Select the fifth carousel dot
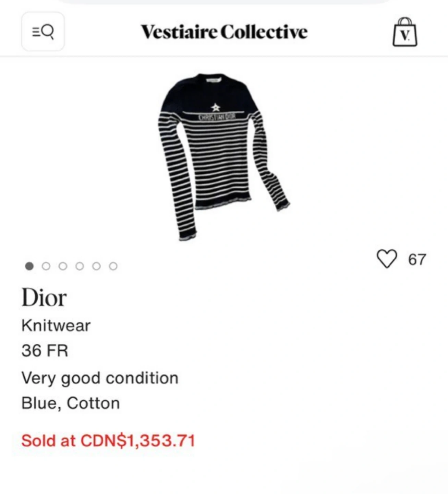Image resolution: width=448 pixels, height=494 pixels. [x=96, y=266]
